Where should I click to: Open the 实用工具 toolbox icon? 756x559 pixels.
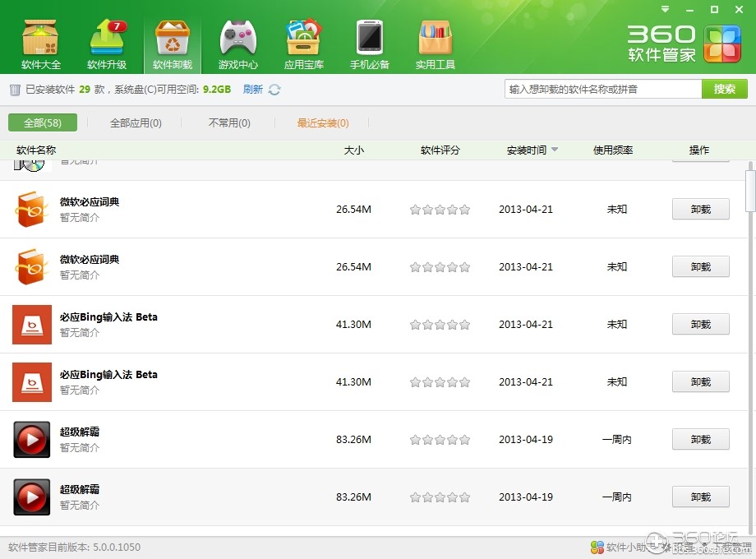click(436, 44)
